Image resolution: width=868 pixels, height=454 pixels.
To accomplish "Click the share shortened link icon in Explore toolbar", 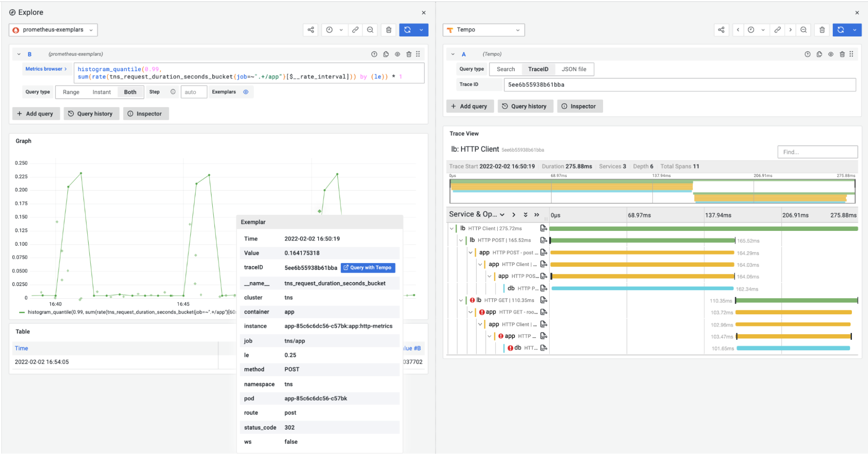I will coord(310,30).
